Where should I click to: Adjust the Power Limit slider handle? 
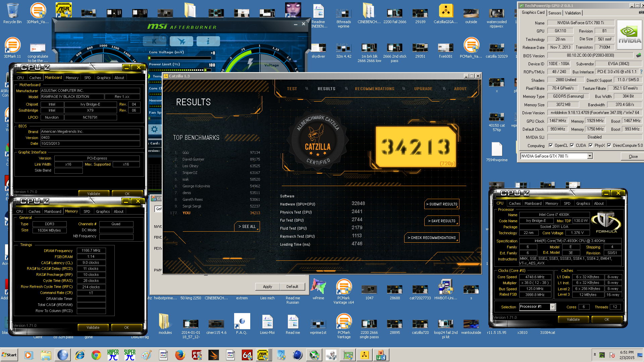click(205, 70)
